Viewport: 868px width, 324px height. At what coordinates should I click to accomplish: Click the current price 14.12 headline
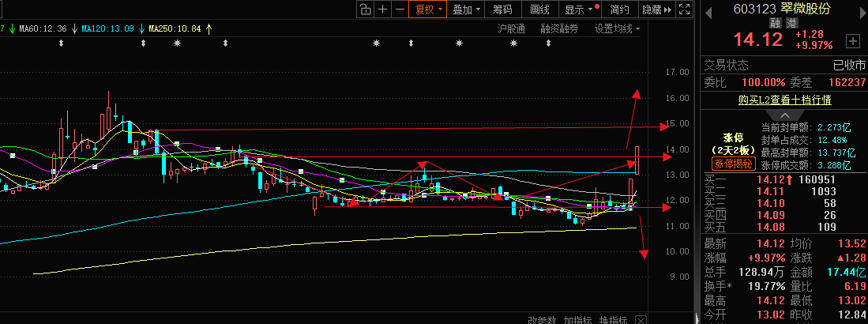point(758,40)
